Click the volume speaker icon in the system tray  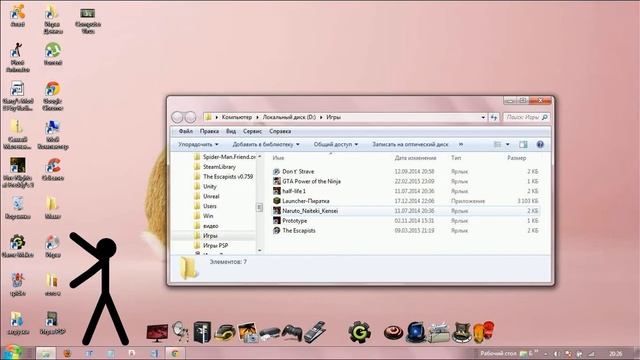tap(556, 354)
